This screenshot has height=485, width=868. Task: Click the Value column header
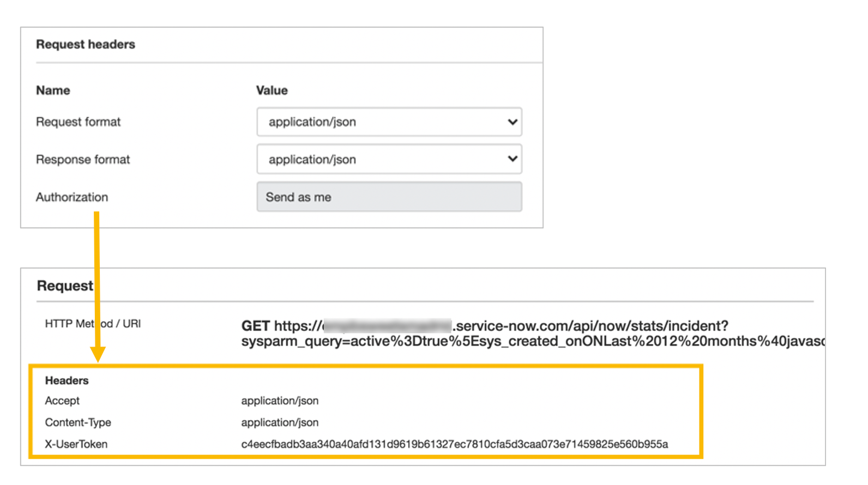point(272,90)
